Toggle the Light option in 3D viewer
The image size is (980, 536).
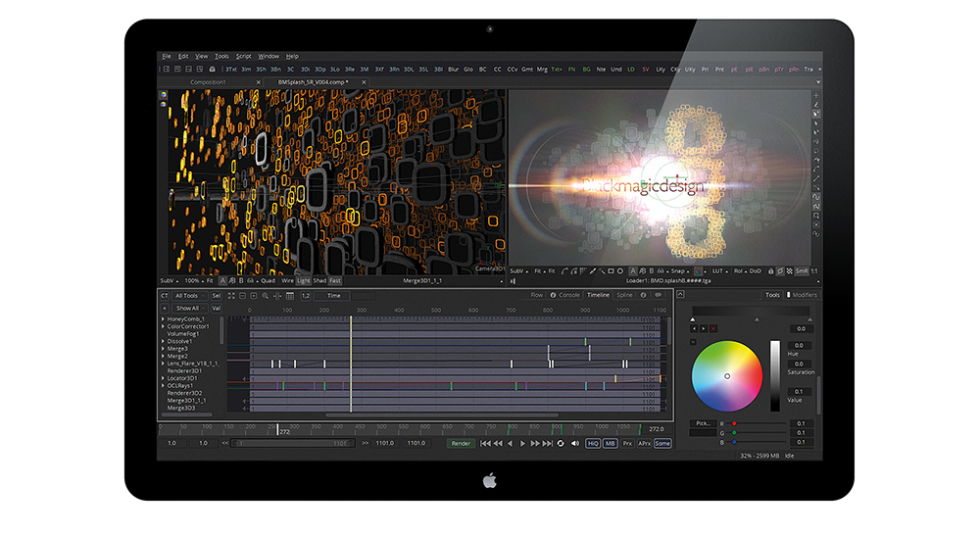(x=303, y=280)
